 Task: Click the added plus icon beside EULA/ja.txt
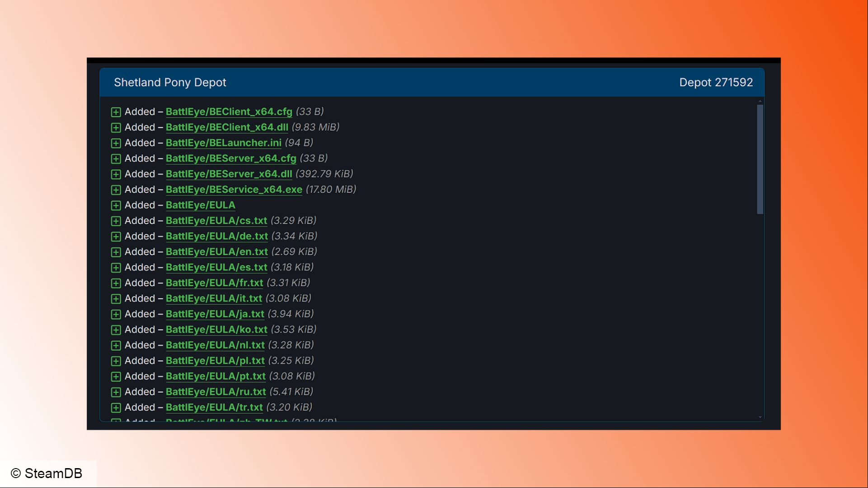[116, 315]
